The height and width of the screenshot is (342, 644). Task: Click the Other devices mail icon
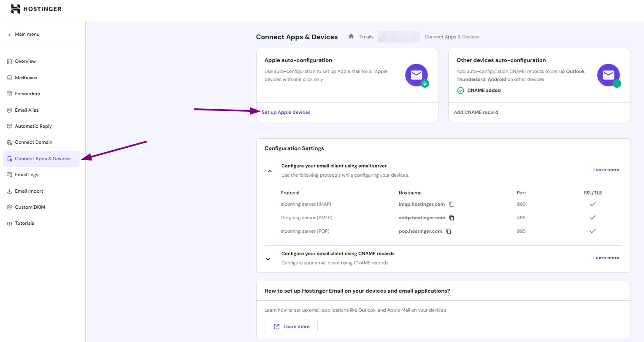(608, 75)
